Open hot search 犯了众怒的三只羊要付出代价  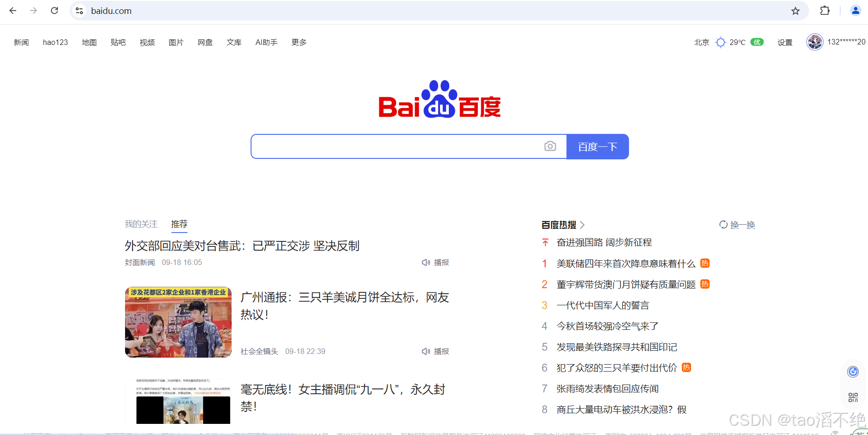[616, 367]
